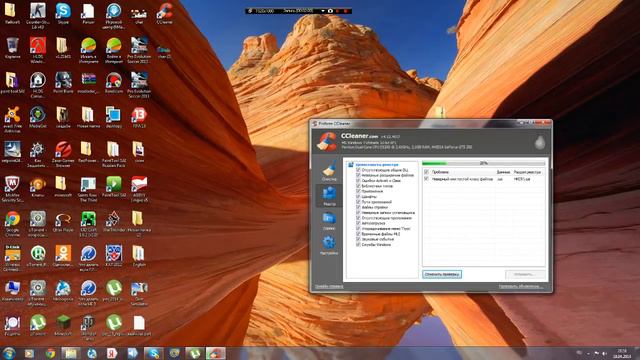Open the Yandex icon in the taskbar

pos(112,353)
